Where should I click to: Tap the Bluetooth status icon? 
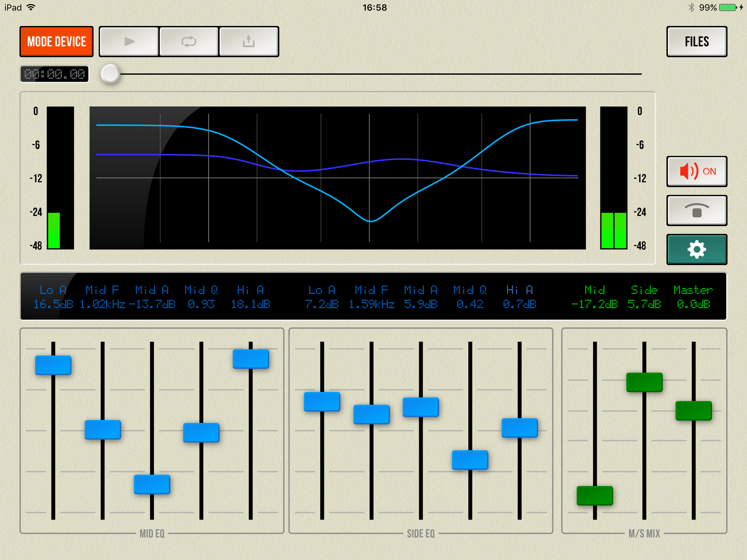691,7
